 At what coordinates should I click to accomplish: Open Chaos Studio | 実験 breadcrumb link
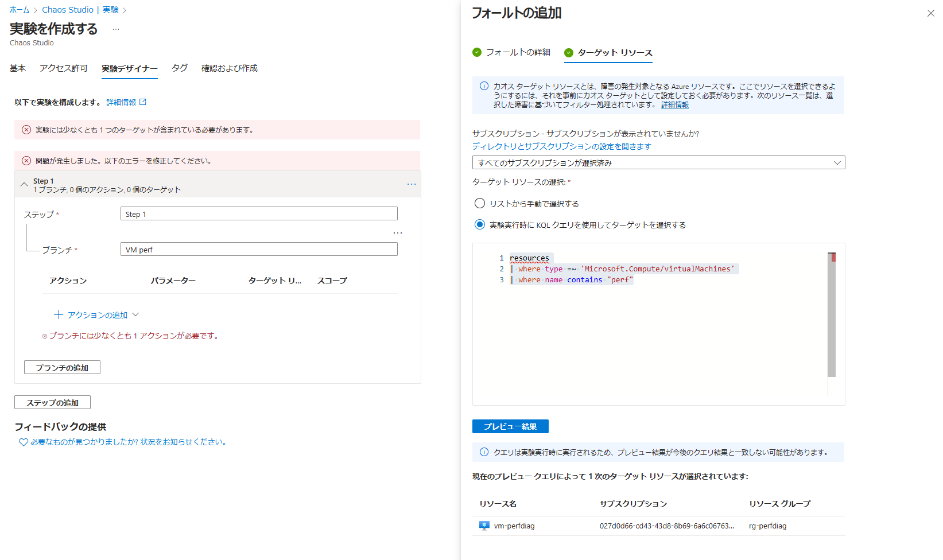point(80,10)
